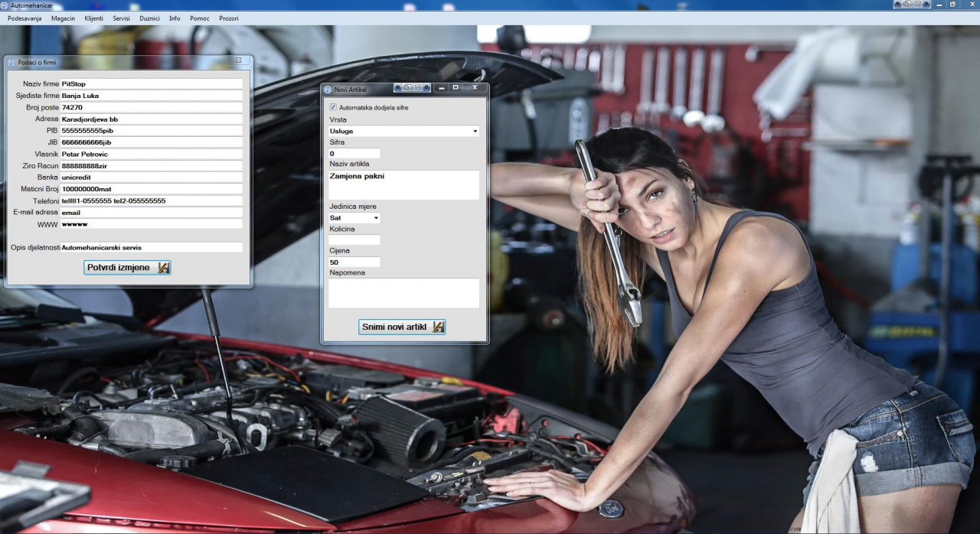Viewport: 980px width, 534px height.
Task: Maximize the Novi Artikal window
Action: [x=456, y=88]
